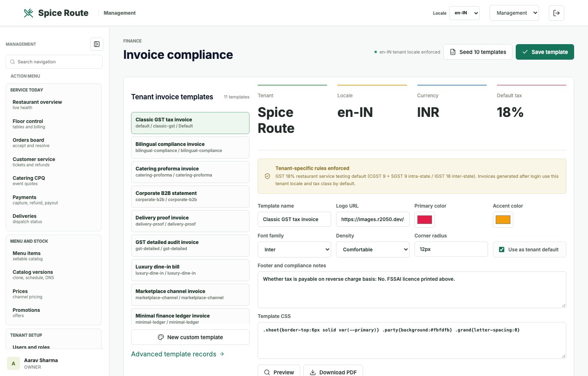Click the user avatar A badge
The height and width of the screenshot is (376, 588).
(13, 363)
